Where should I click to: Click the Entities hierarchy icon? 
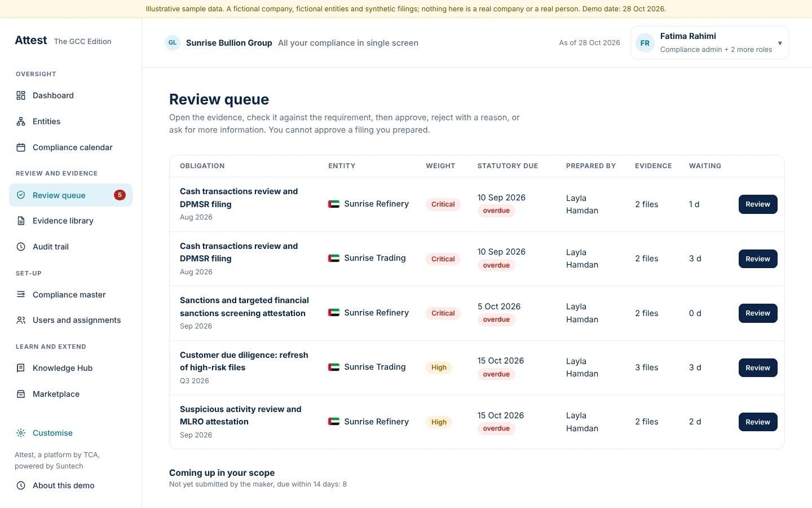[21, 121]
